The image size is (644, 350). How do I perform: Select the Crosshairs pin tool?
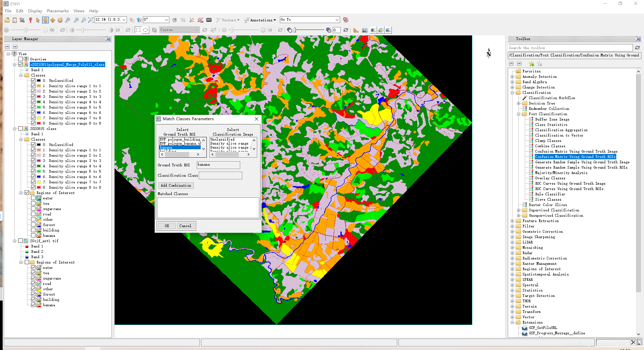coord(30,20)
